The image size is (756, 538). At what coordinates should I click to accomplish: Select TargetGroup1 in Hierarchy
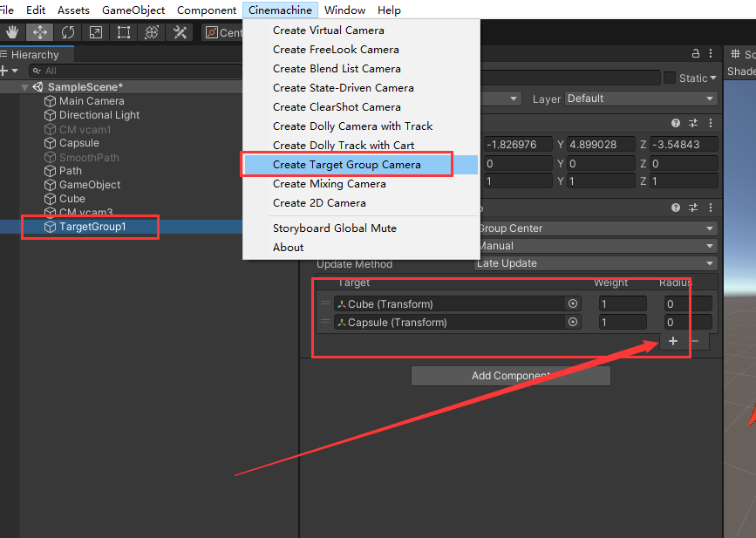(x=92, y=227)
